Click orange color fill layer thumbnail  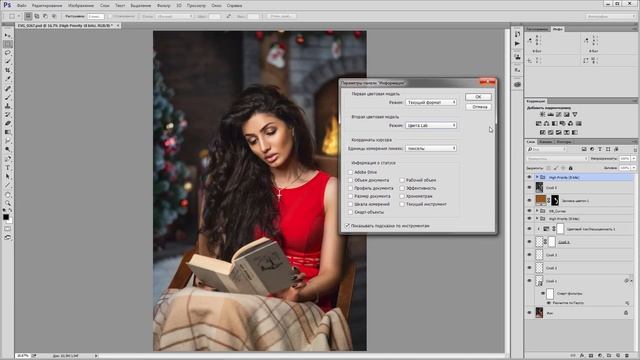(540, 200)
